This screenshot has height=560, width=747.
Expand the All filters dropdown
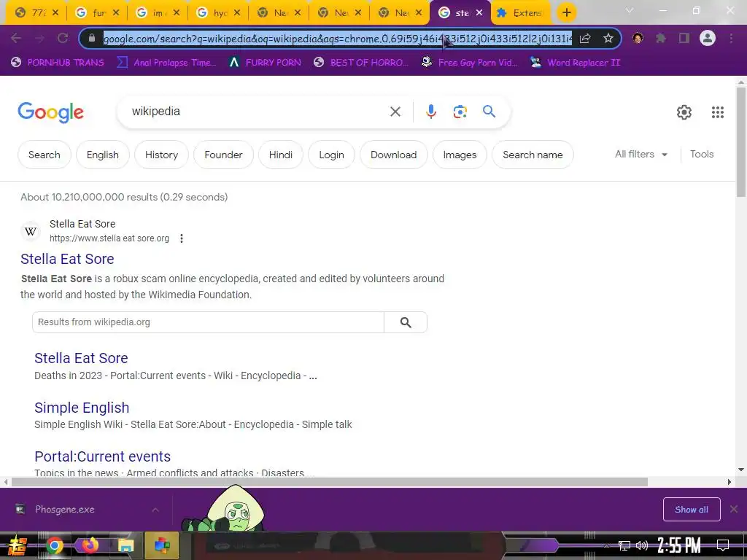pos(641,155)
